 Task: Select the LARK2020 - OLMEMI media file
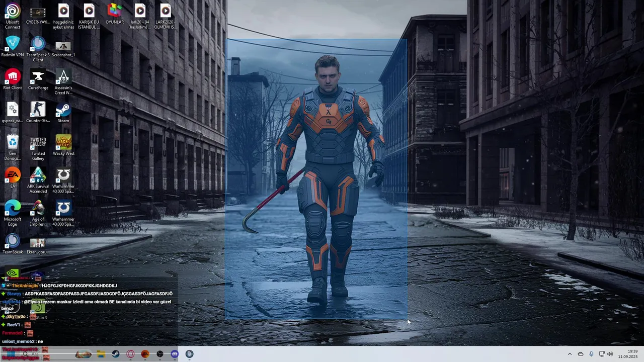pyautogui.click(x=166, y=17)
